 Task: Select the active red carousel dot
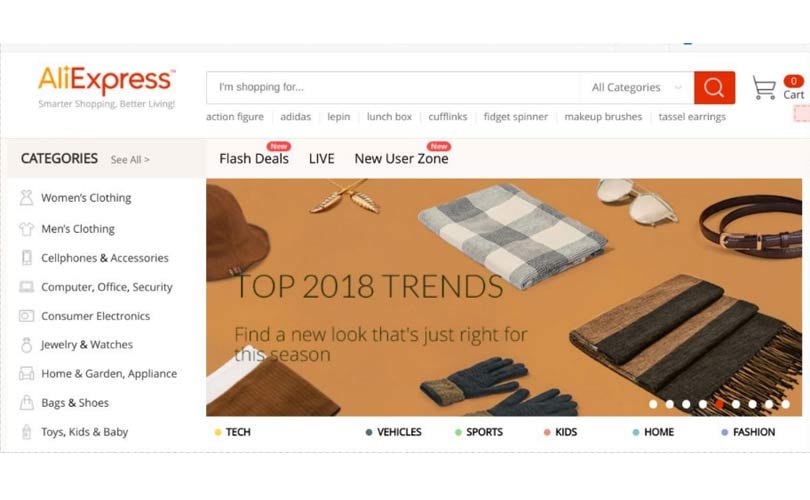coord(720,404)
